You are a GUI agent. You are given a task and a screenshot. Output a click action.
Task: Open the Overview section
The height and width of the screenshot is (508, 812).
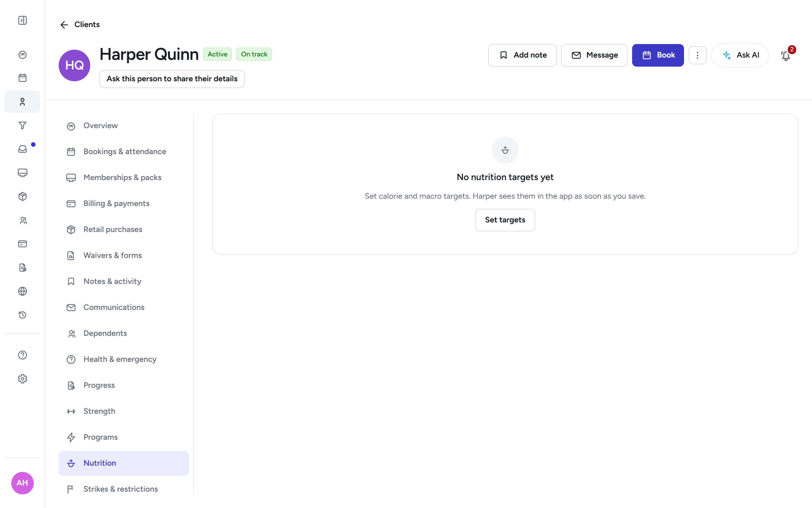124,126
